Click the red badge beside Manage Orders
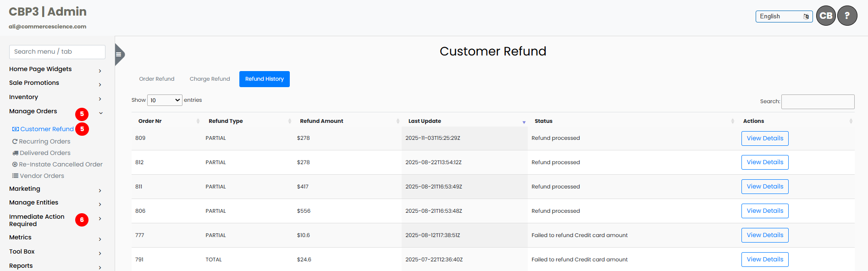Viewport: 868px width, 271px height. [82, 114]
